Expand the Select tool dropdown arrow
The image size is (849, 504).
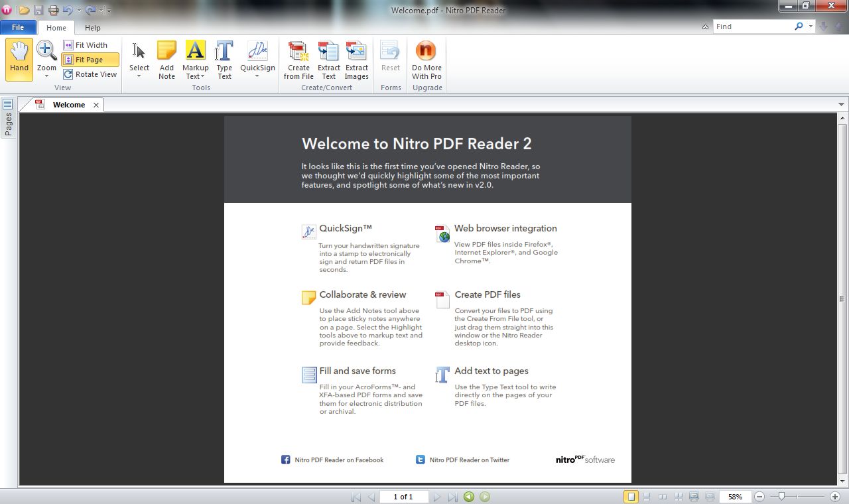click(139, 76)
